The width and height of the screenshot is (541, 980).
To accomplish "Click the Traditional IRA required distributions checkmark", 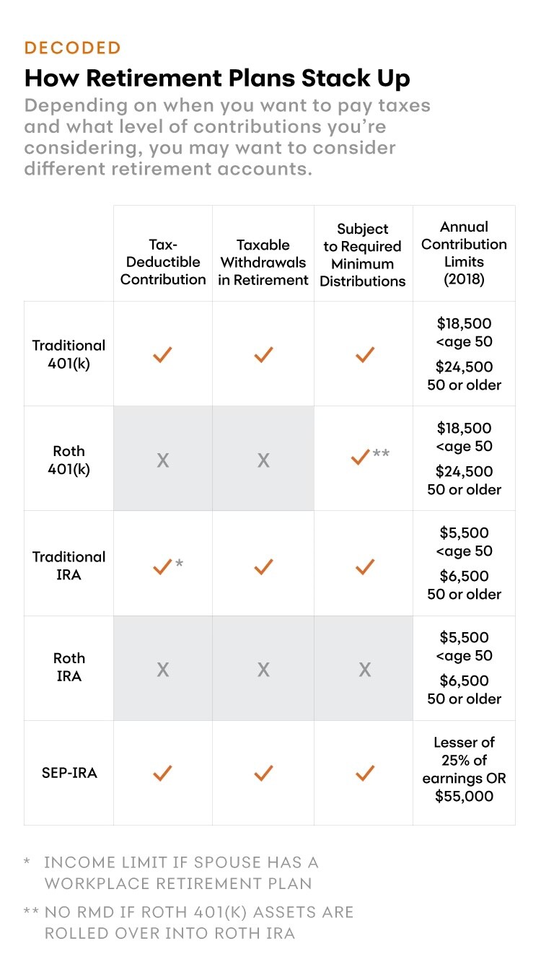I will coord(364,567).
